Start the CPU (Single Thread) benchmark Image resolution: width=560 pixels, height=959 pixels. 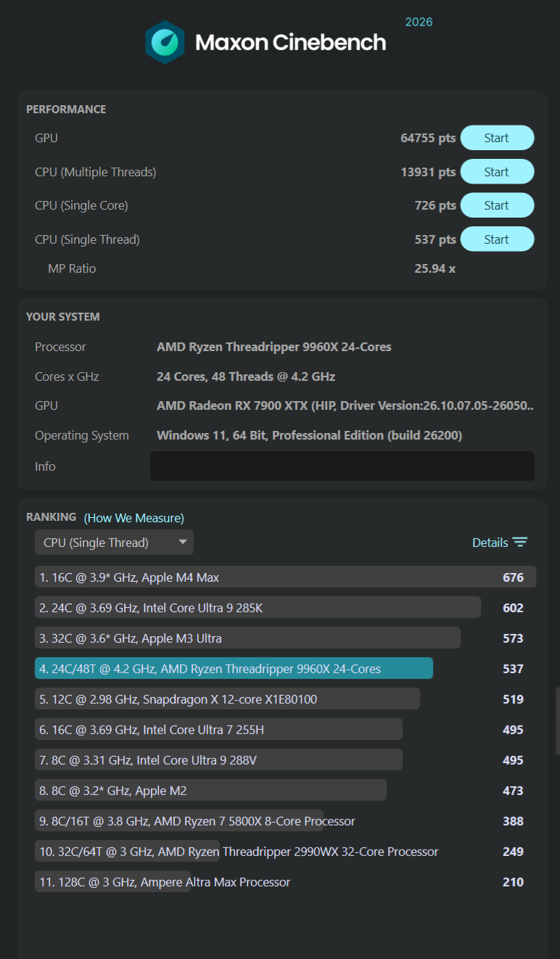(497, 239)
